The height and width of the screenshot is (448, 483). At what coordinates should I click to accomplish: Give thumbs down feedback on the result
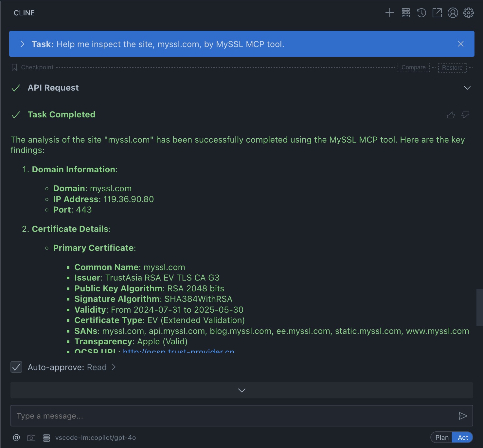465,115
